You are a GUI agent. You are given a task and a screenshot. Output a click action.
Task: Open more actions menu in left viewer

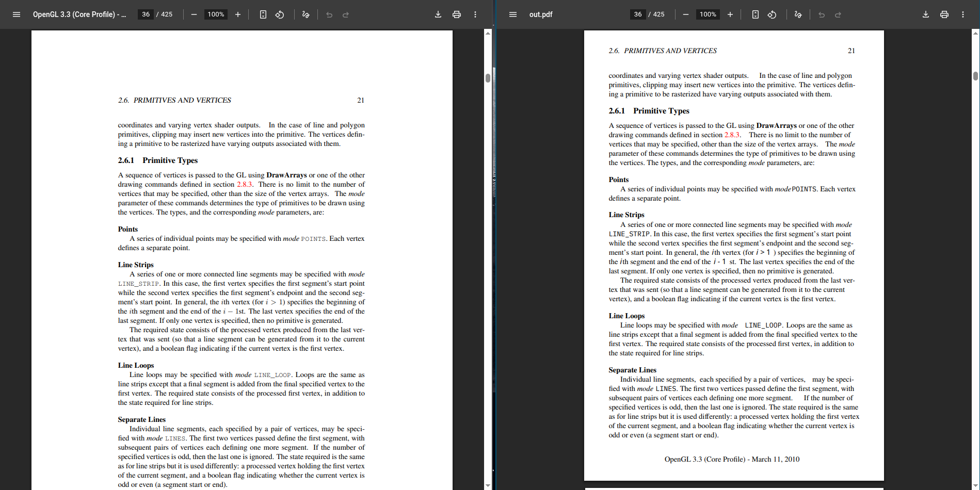pyautogui.click(x=475, y=14)
